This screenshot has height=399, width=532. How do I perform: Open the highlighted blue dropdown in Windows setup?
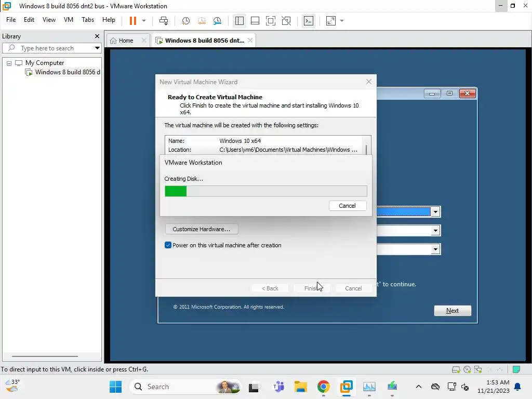(435, 212)
